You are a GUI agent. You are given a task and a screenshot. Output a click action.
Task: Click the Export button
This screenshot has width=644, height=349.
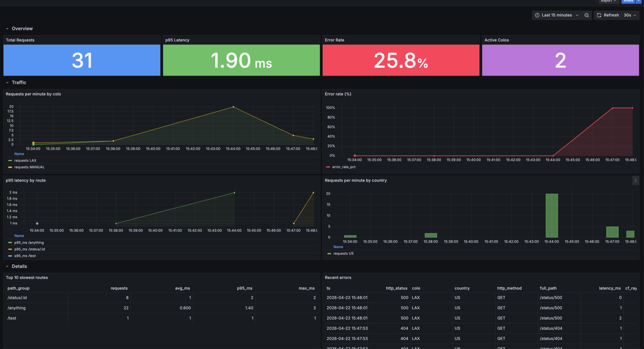click(x=608, y=1)
